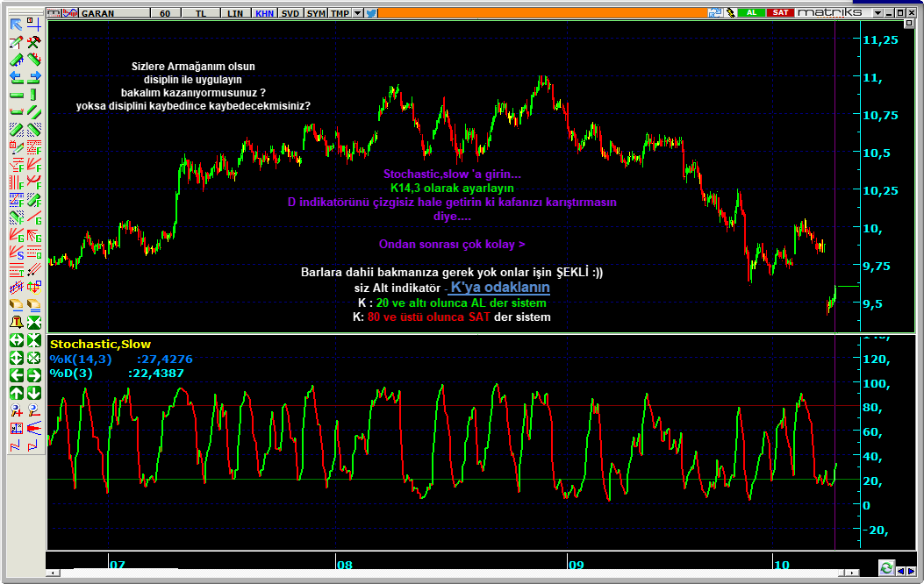Click the Twitter bird icon
The width and height of the screenshot is (924, 584).
371,13
